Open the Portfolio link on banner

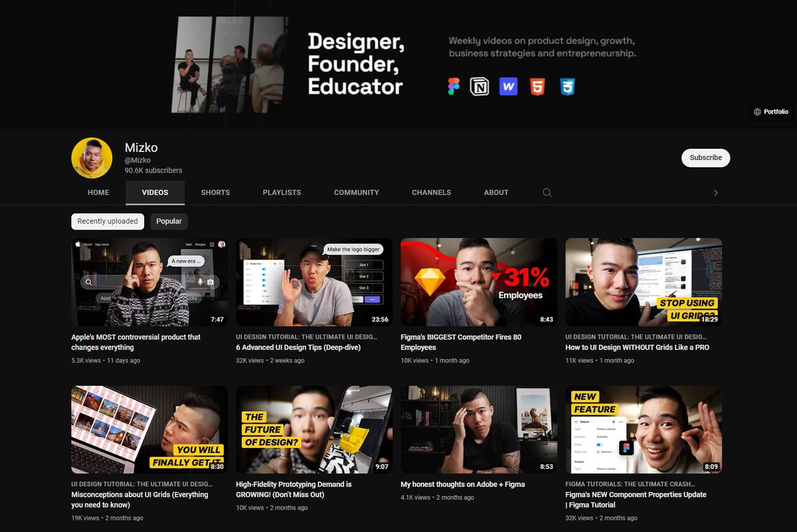coord(770,112)
